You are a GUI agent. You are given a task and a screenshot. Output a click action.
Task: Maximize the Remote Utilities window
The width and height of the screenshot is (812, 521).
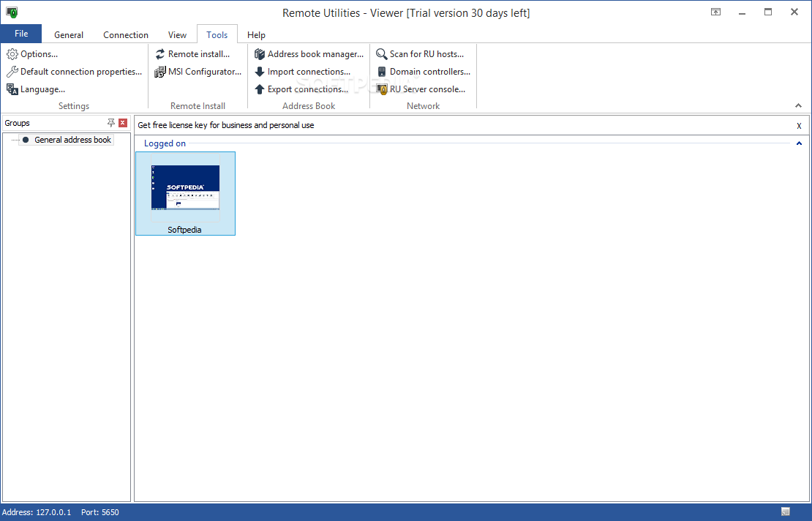768,12
